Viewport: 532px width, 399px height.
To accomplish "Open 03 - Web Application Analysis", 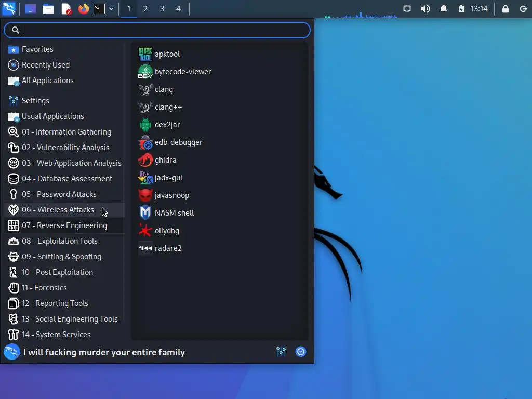I will pos(64,163).
